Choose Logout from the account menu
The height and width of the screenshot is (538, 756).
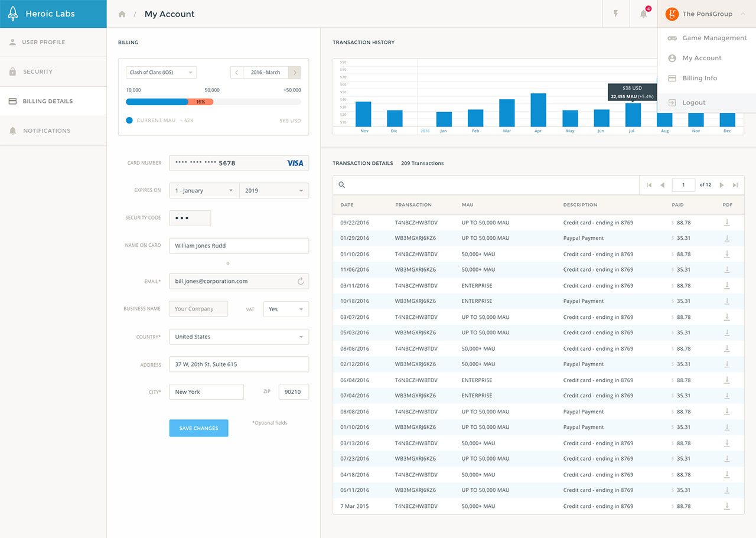coord(694,103)
